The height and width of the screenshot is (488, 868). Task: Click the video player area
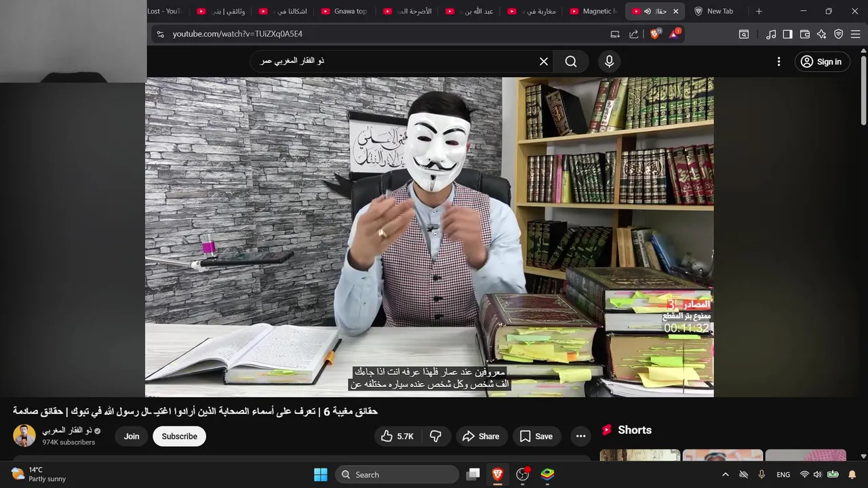coord(429,237)
